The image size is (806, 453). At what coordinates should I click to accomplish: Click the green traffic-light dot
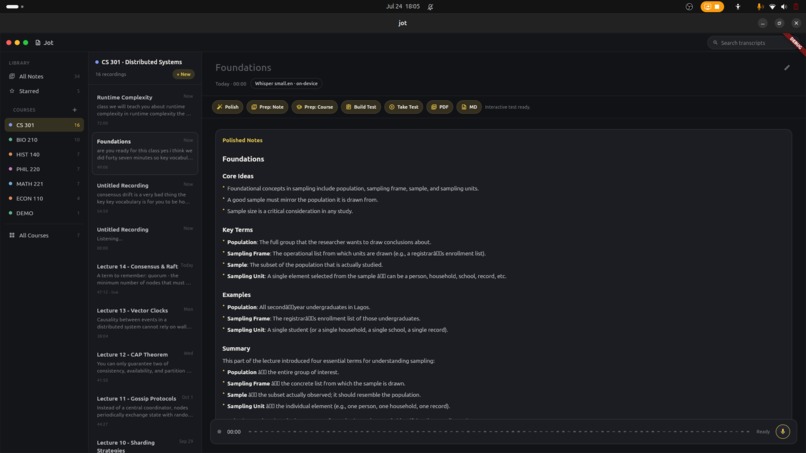[x=25, y=43]
